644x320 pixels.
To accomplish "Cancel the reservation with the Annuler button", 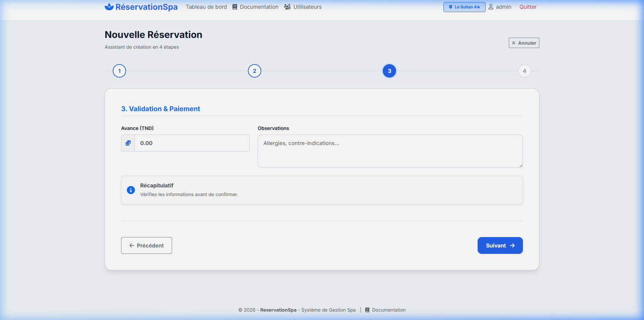I will tap(524, 43).
